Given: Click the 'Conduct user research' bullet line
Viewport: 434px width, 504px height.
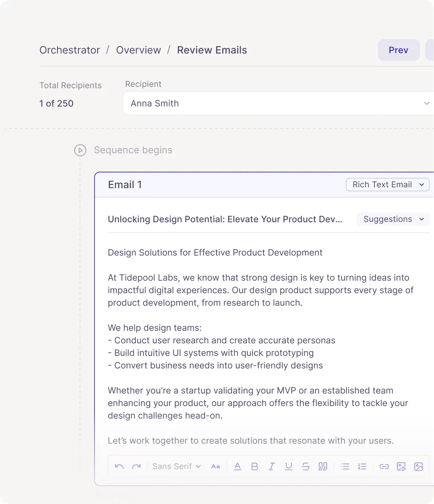Looking at the screenshot, I should pyautogui.click(x=222, y=340).
